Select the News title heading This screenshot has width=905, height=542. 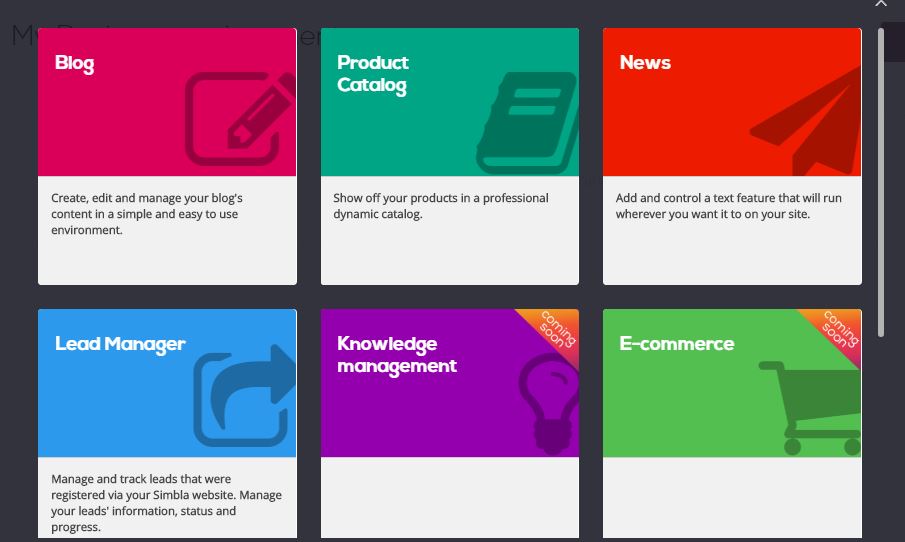(x=645, y=62)
